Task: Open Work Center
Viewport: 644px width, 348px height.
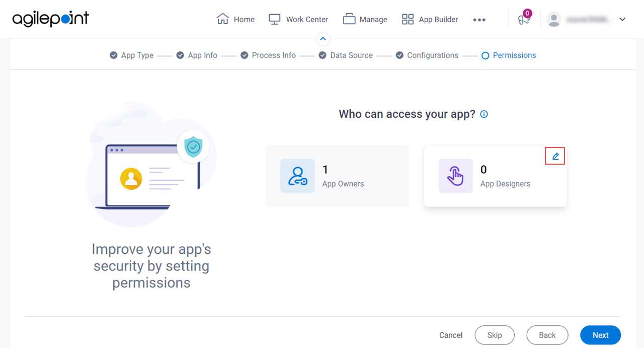Action: click(x=298, y=19)
